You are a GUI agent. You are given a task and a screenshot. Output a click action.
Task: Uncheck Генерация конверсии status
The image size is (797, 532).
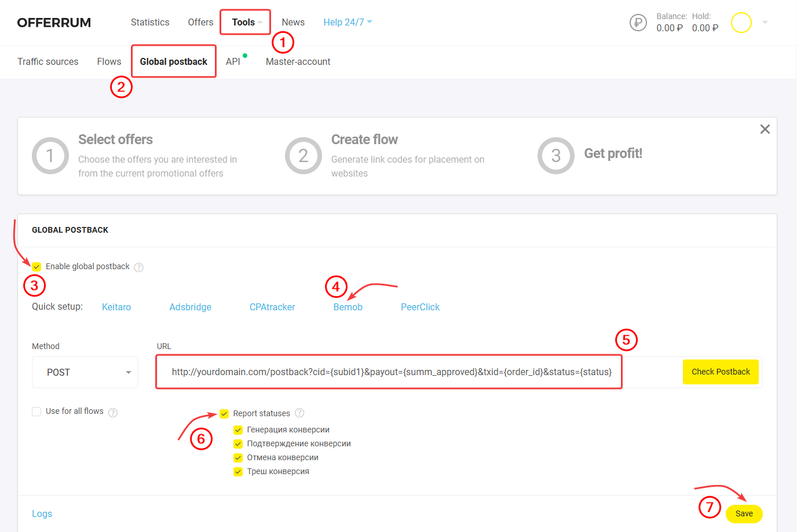(238, 430)
